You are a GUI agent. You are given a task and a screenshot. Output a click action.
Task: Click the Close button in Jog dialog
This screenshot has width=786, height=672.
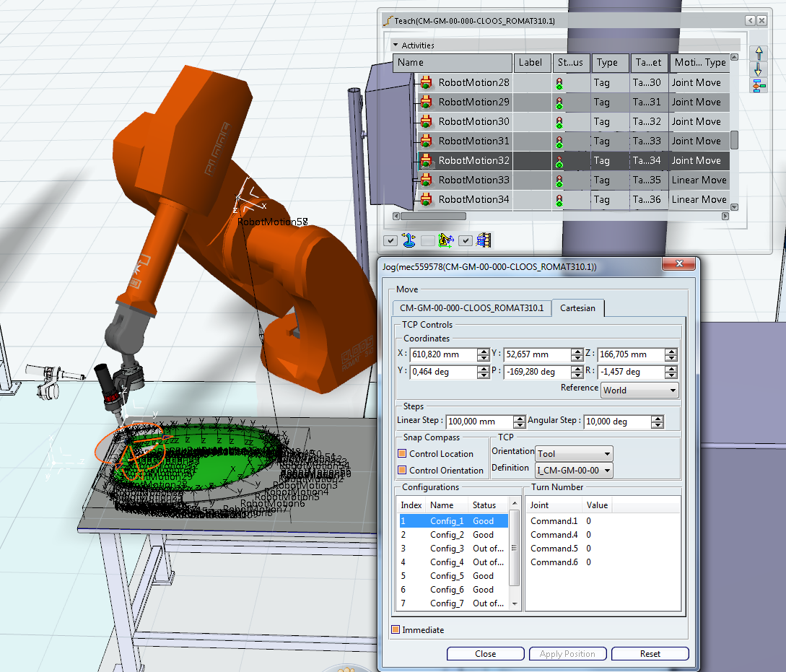(x=485, y=654)
